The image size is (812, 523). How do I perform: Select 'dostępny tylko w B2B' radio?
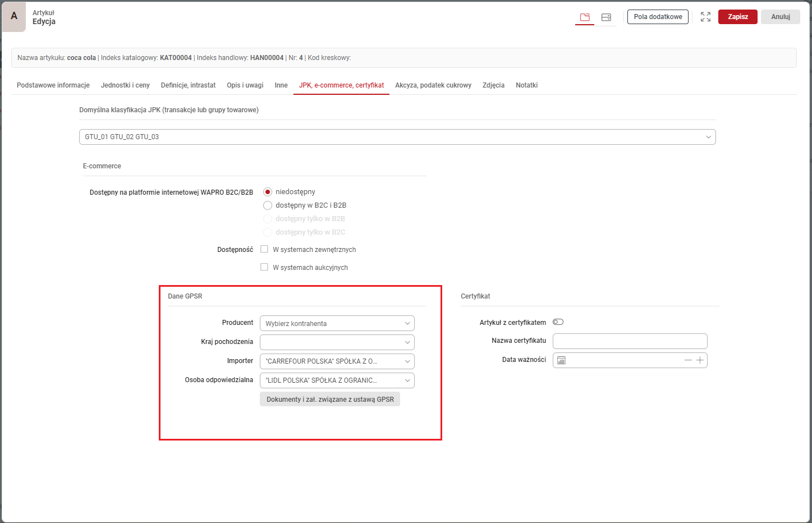tap(268, 219)
